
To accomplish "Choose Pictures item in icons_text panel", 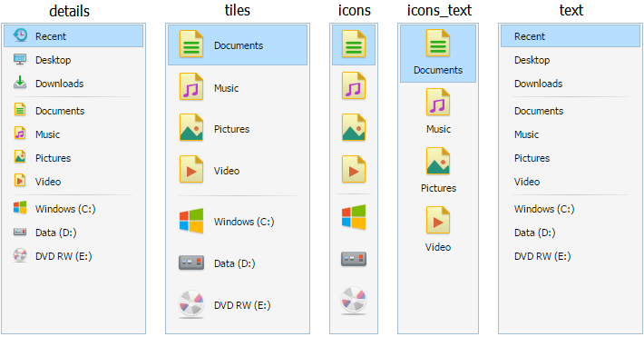I will tap(438, 171).
